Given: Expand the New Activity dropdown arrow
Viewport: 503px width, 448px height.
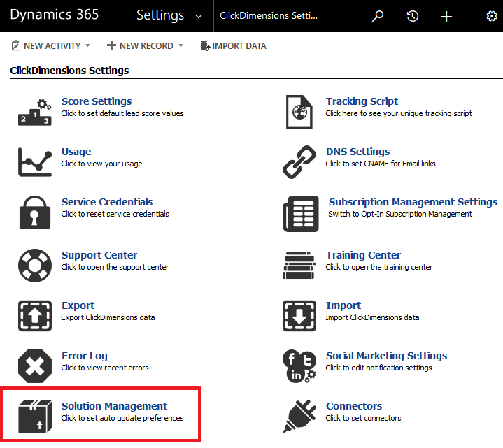Looking at the screenshot, I should pos(88,45).
